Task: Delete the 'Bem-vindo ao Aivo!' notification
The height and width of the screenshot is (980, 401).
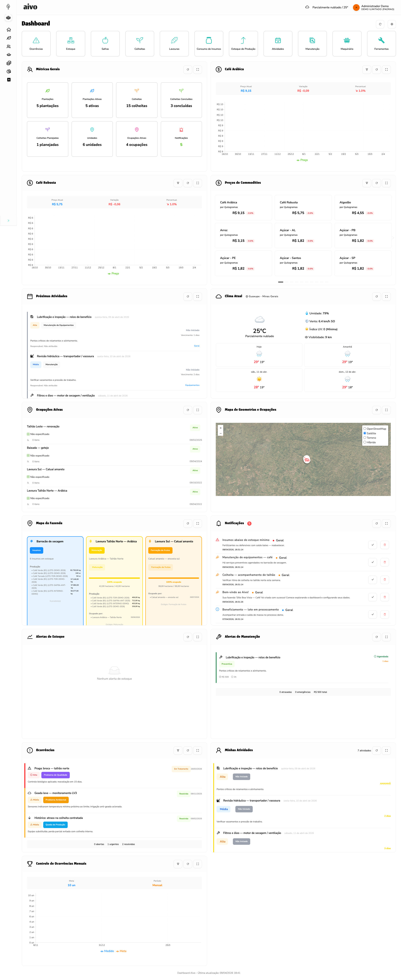Action: (x=385, y=597)
